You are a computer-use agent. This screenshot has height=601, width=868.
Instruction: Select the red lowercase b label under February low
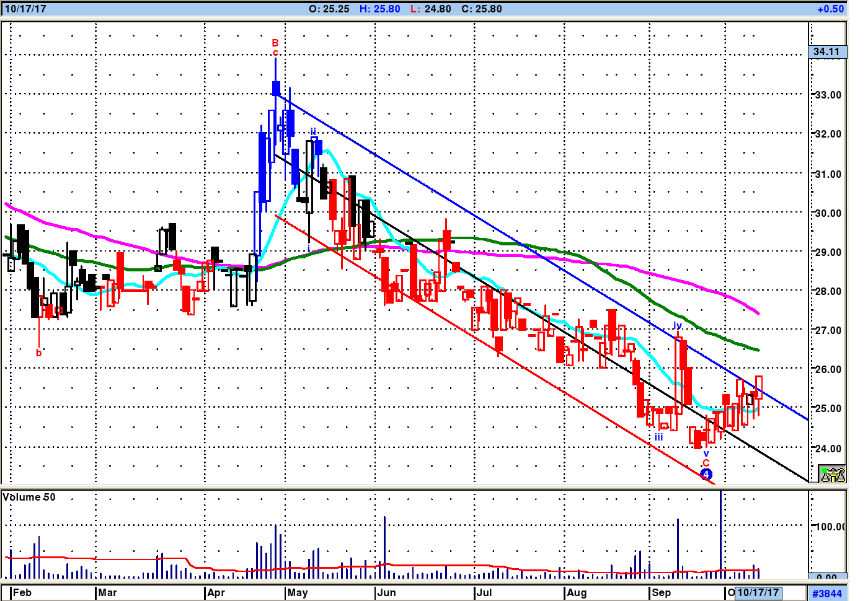38,353
